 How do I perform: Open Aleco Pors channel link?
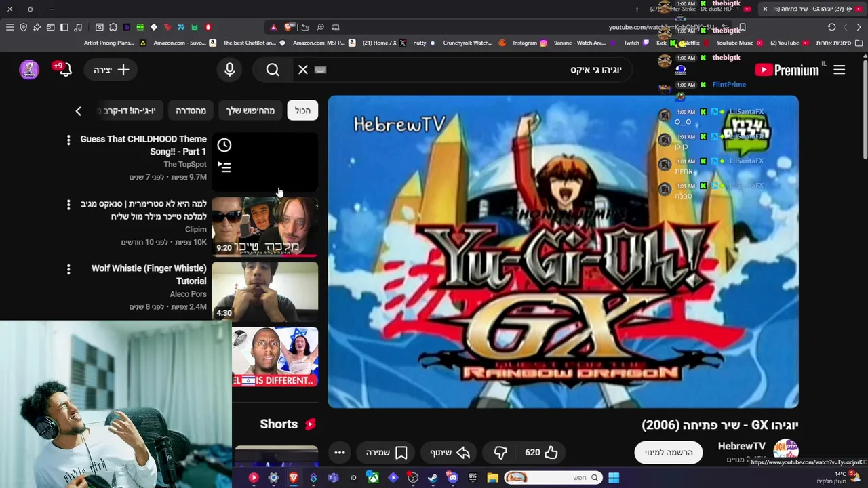point(188,294)
